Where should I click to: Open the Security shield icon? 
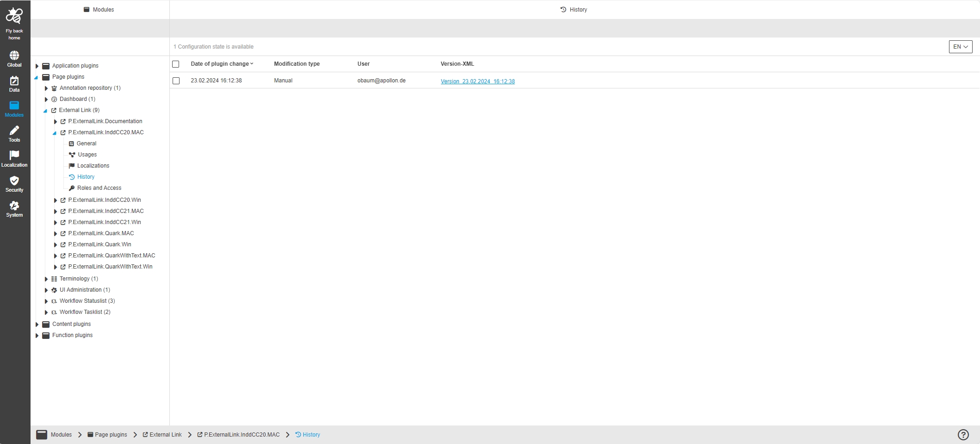pos(14,181)
